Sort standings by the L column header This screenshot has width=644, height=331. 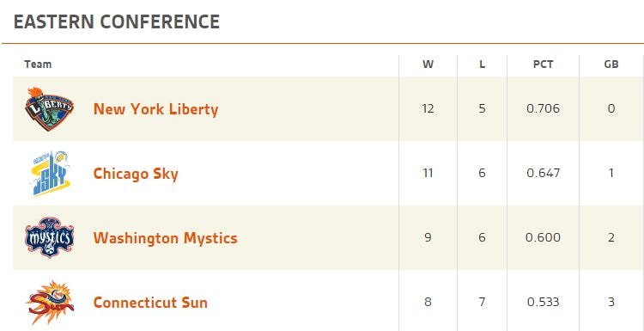pyautogui.click(x=483, y=64)
